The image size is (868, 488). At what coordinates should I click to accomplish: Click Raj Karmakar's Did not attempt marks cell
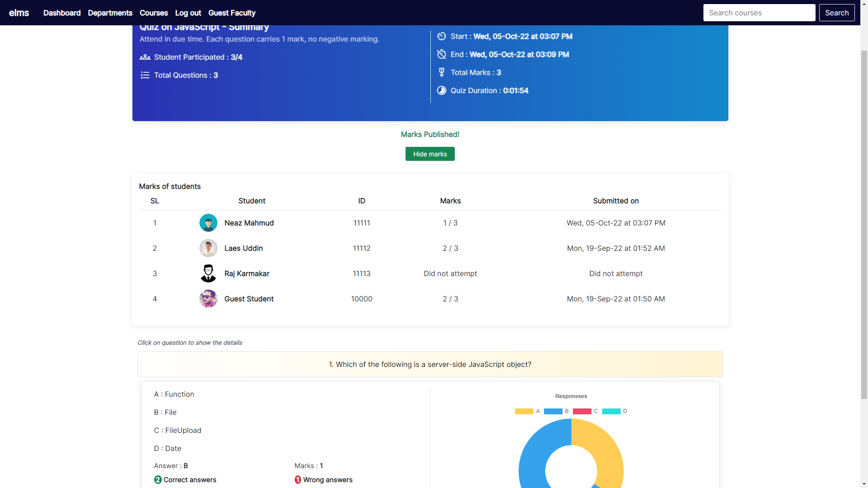coord(451,273)
